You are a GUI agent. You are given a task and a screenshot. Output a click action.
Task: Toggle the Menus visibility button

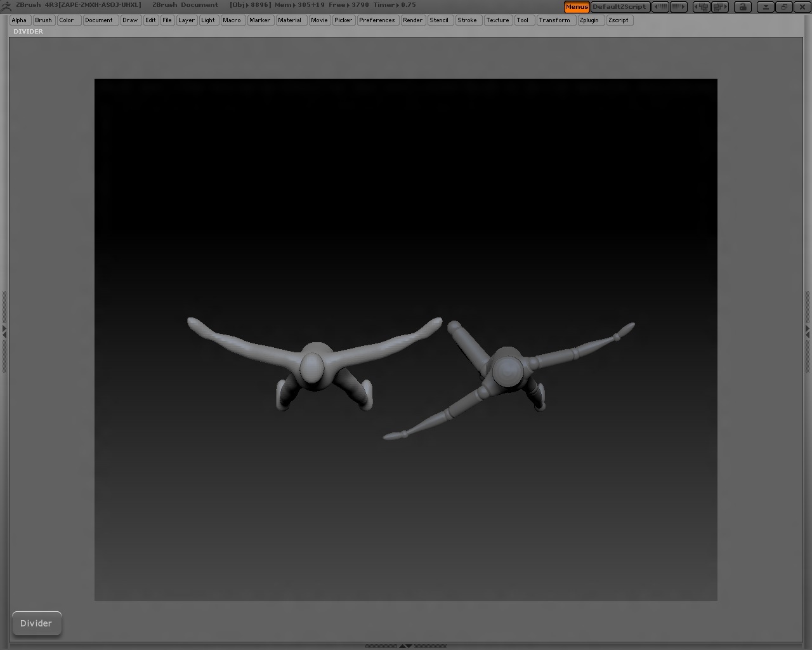click(x=577, y=7)
